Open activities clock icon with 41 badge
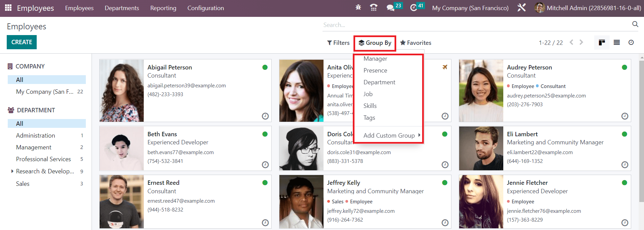 414,8
